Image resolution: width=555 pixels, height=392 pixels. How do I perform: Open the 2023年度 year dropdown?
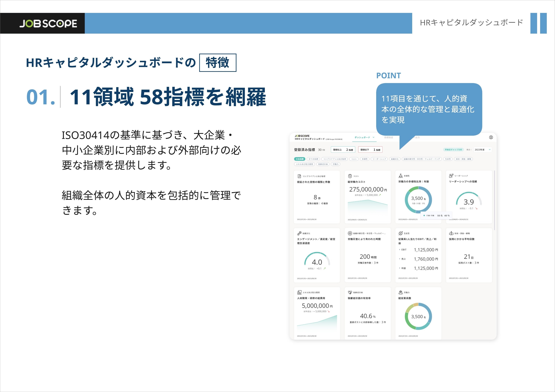click(483, 150)
